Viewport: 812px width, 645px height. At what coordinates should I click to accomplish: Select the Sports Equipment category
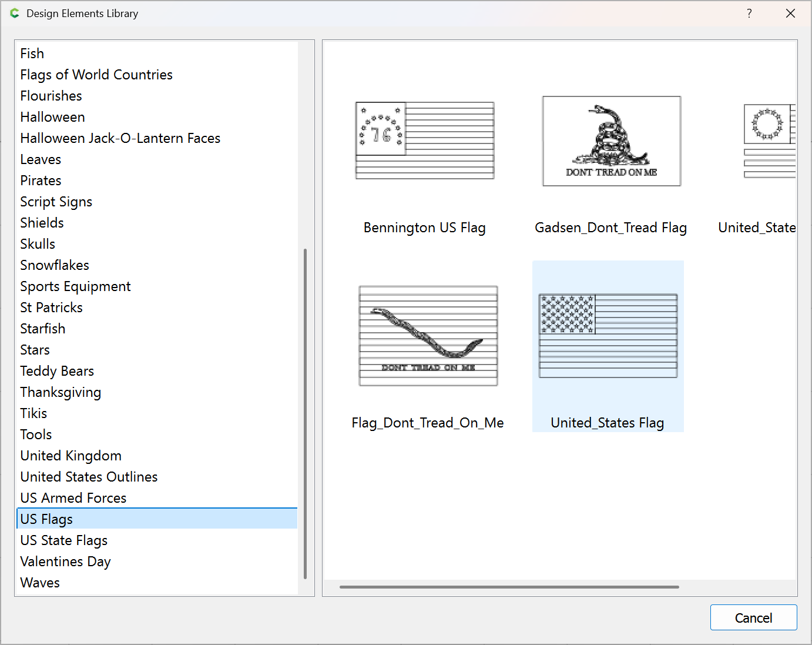click(x=75, y=286)
